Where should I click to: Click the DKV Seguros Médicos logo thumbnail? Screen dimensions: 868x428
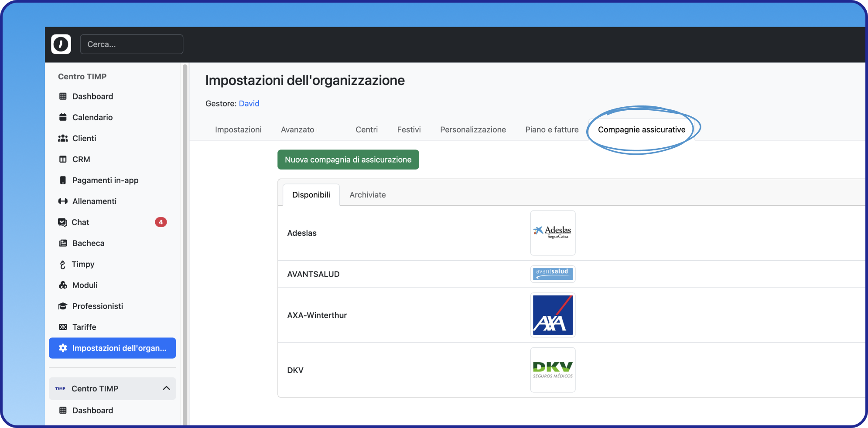(x=553, y=370)
